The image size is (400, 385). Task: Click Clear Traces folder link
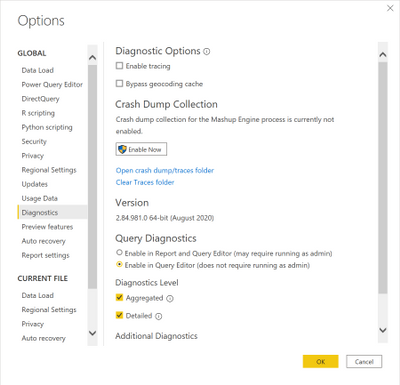[x=145, y=182]
